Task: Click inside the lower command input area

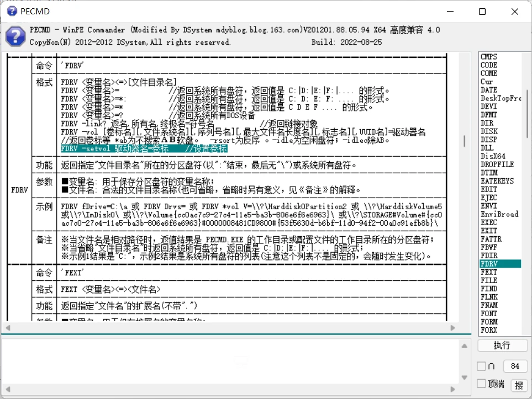Action: (x=231, y=361)
